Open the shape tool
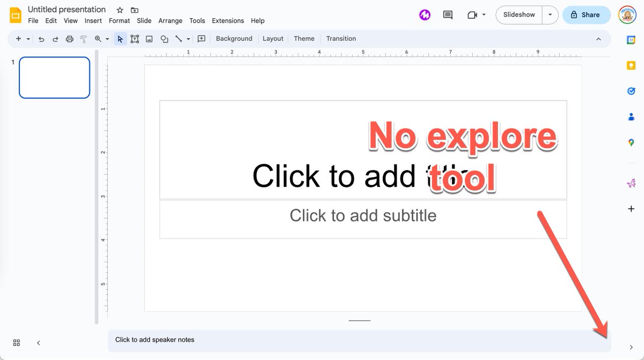644x360 pixels. tap(164, 39)
